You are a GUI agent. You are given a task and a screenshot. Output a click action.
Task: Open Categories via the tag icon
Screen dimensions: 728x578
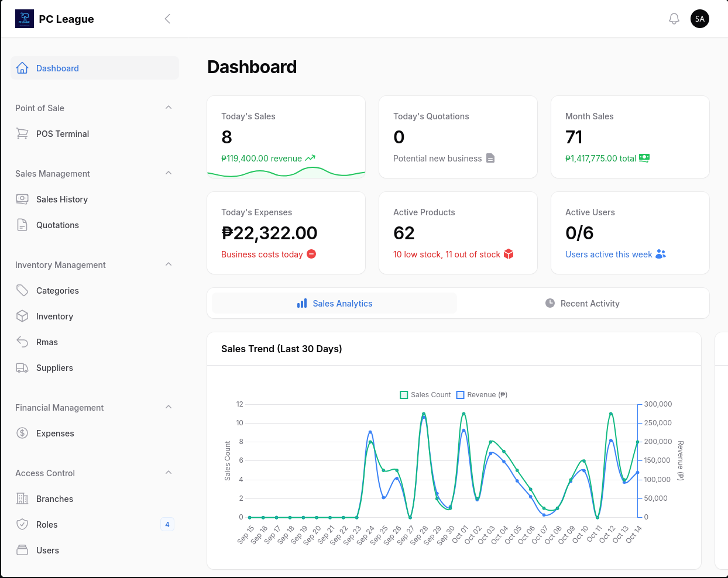coord(22,290)
